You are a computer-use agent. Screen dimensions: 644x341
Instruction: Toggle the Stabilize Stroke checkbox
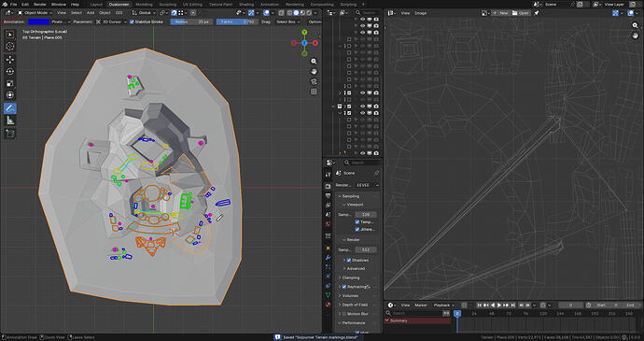(132, 21)
